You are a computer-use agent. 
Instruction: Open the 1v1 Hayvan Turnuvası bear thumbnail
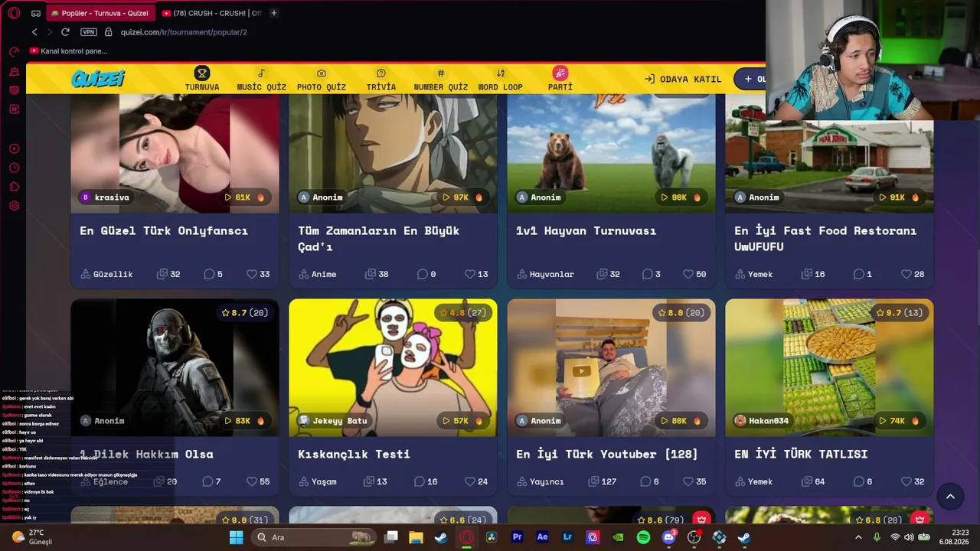coord(611,153)
